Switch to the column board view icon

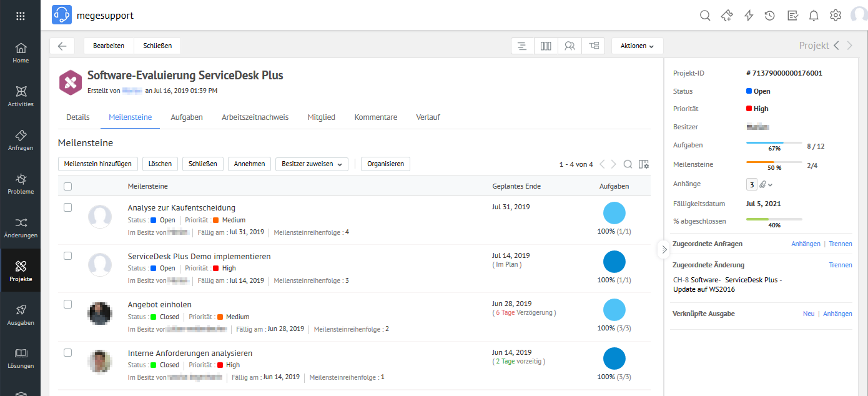point(546,46)
